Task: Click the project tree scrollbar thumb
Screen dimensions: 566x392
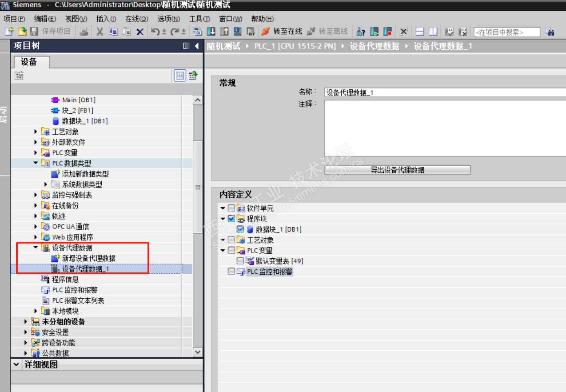Action: pos(198,187)
